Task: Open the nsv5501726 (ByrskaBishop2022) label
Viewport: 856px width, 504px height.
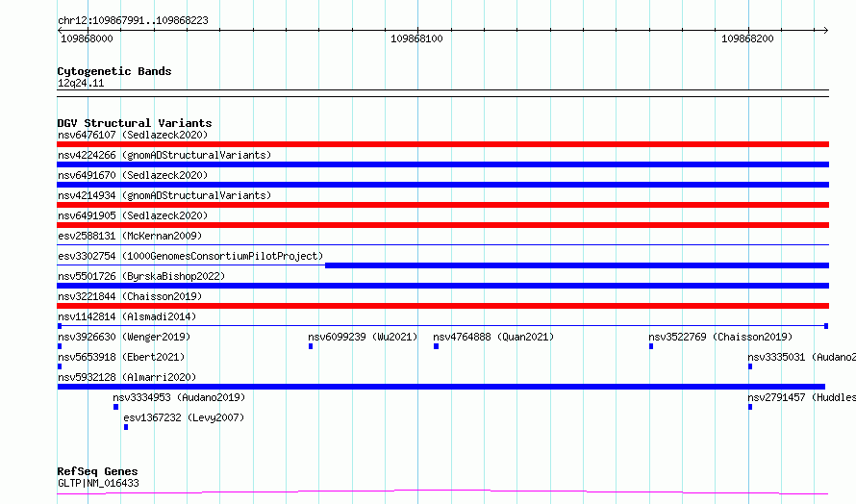Action: [x=141, y=276]
